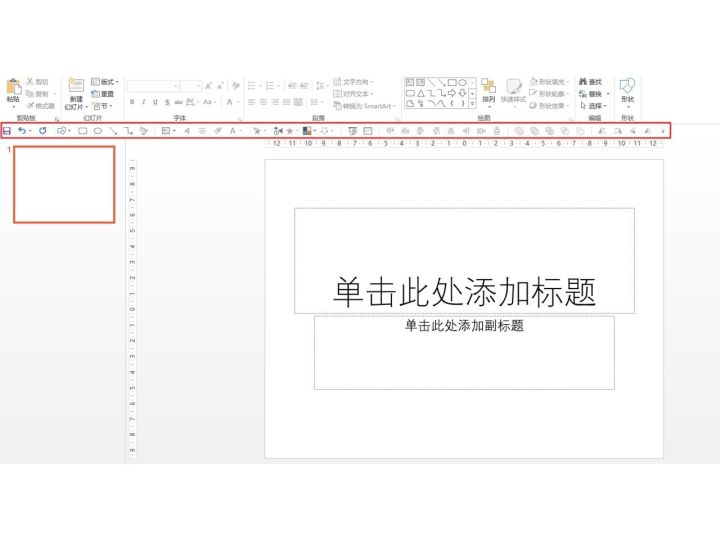Pick the straight line tool in quick access toolbar

click(113, 131)
